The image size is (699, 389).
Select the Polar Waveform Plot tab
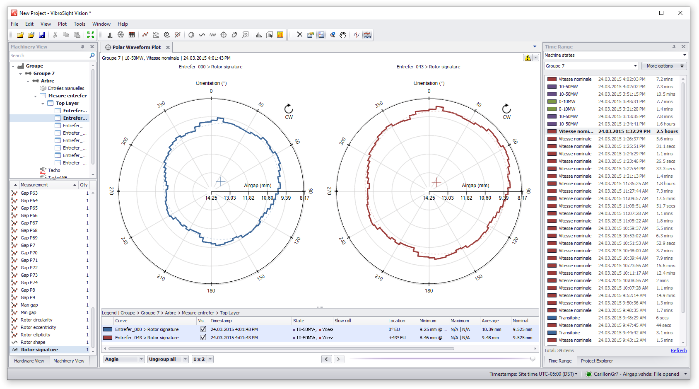[x=136, y=47]
